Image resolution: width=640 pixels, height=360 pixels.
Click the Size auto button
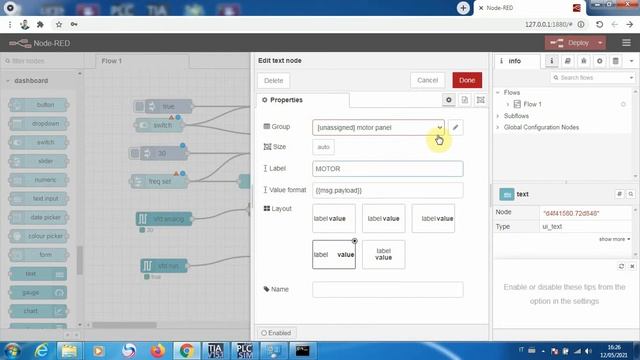pos(323,147)
